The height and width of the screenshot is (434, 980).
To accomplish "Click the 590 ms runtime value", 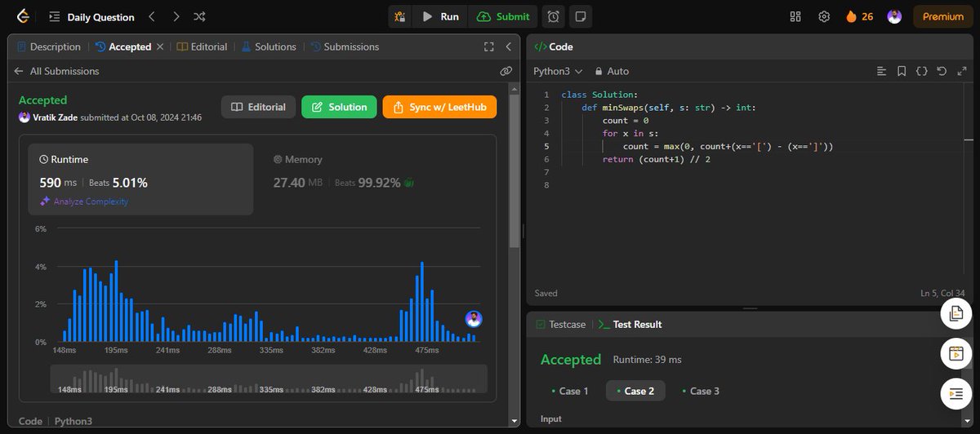I will [56, 182].
